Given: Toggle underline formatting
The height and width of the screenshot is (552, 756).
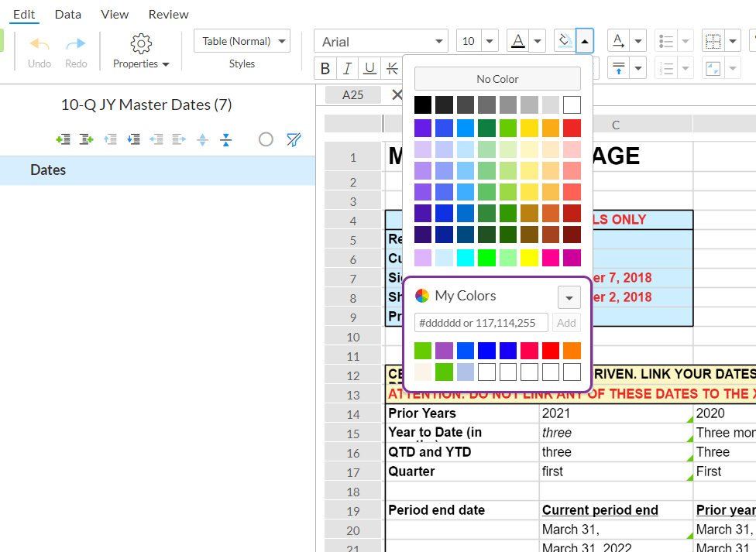Looking at the screenshot, I should (x=370, y=69).
